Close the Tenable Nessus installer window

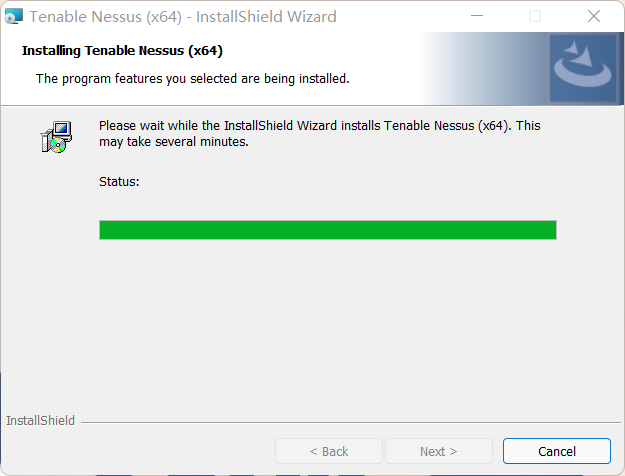click(594, 16)
